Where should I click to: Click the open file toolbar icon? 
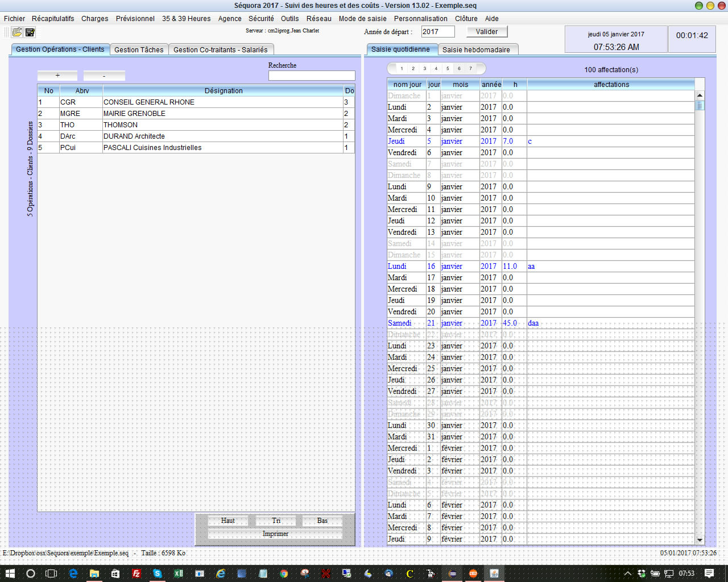[17, 32]
